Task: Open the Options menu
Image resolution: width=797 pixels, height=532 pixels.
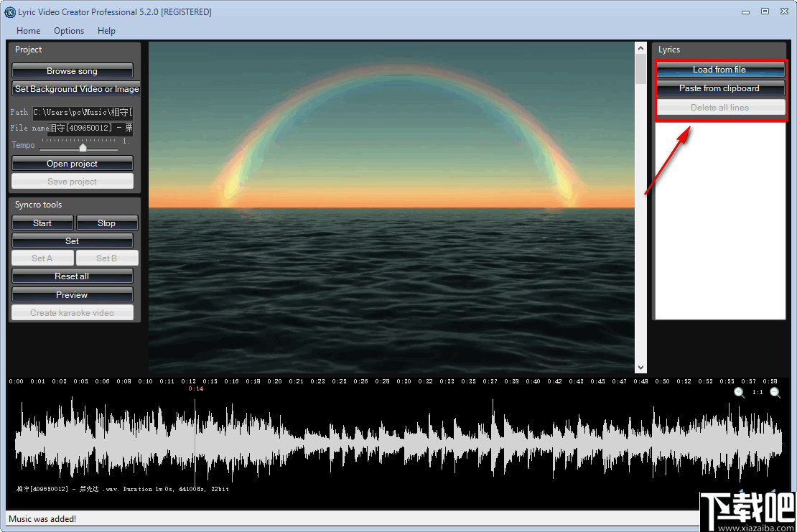Action: pos(69,30)
